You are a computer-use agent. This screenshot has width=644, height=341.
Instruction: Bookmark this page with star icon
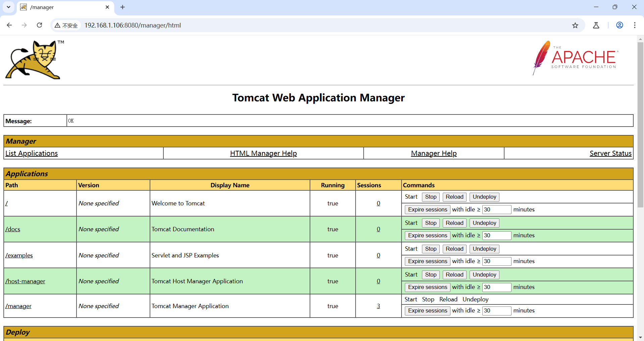tap(575, 25)
